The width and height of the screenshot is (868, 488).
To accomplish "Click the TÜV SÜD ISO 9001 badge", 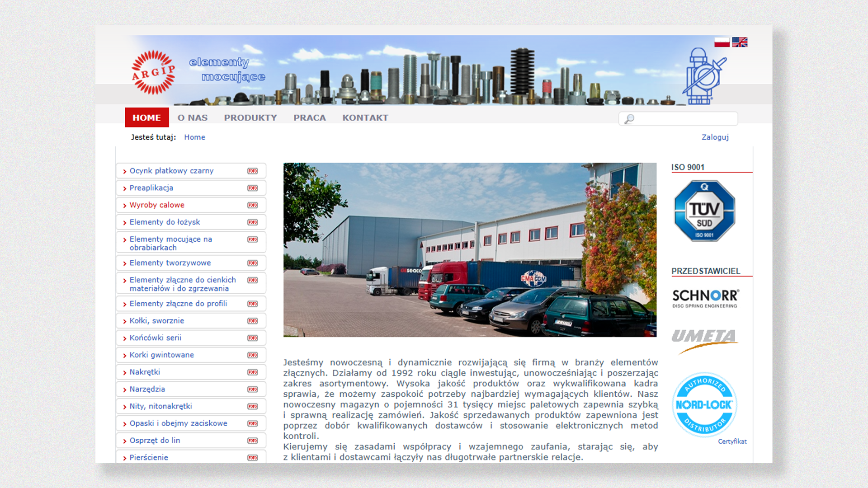I will (x=704, y=211).
